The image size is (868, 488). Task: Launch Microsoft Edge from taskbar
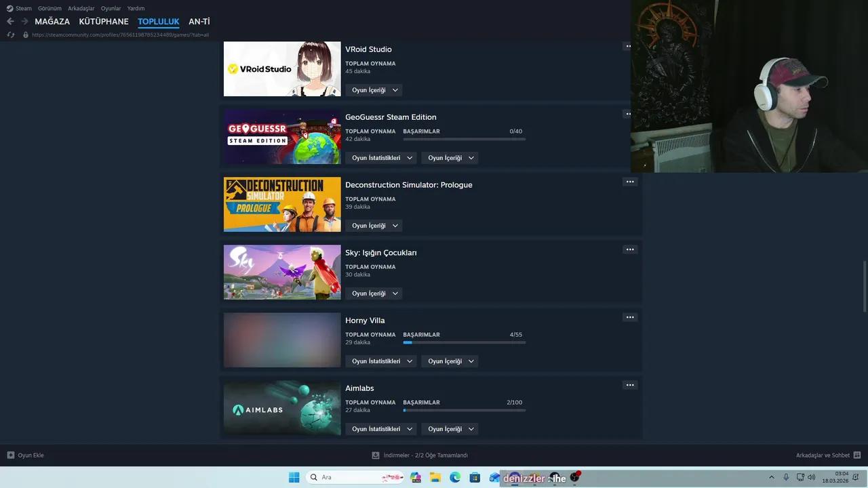click(x=455, y=477)
